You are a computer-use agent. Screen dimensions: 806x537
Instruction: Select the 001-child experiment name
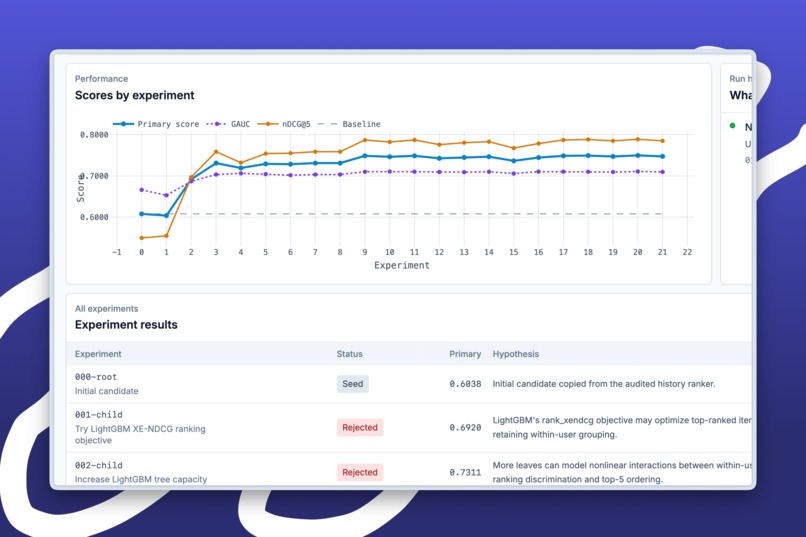tap(99, 414)
